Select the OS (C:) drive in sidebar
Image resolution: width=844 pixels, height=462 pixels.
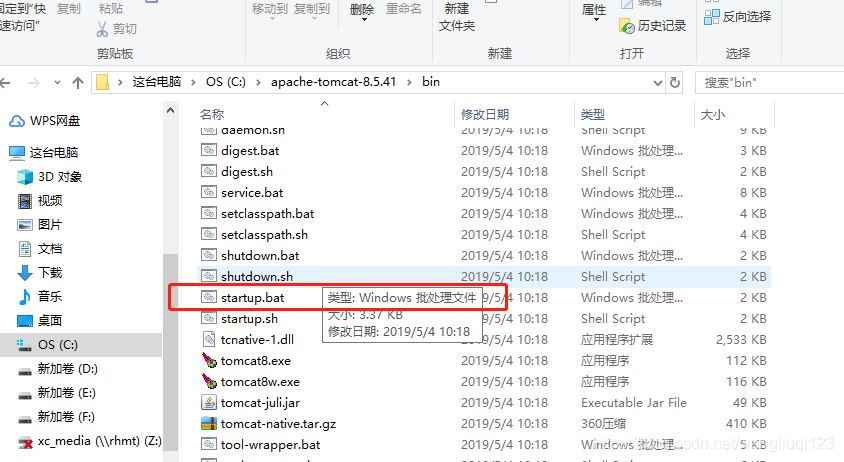pyautogui.click(x=47, y=345)
